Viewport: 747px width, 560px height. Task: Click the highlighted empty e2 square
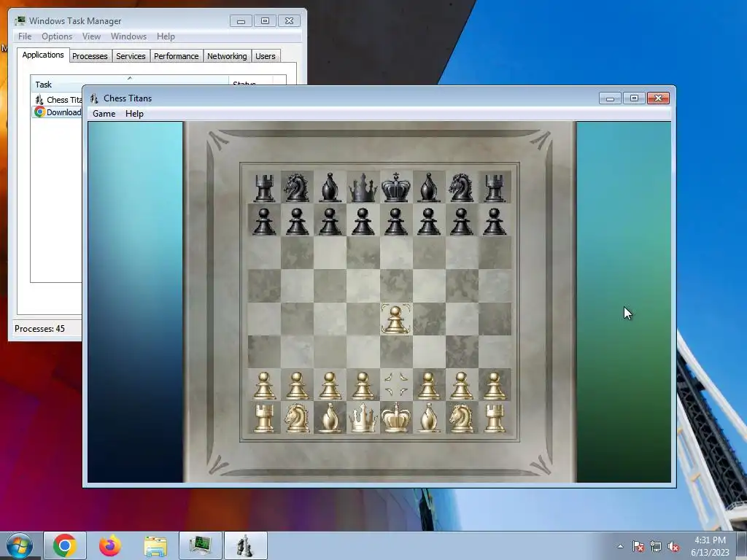396,385
